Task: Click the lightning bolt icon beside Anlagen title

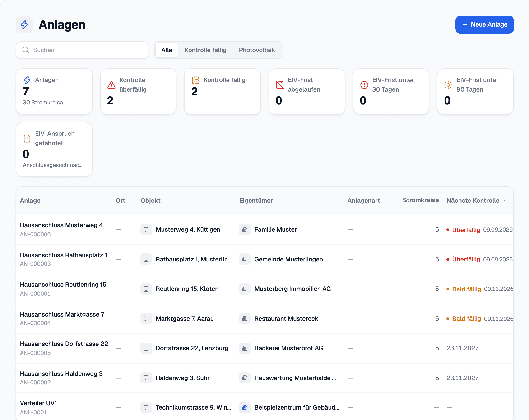Action: coord(24,24)
